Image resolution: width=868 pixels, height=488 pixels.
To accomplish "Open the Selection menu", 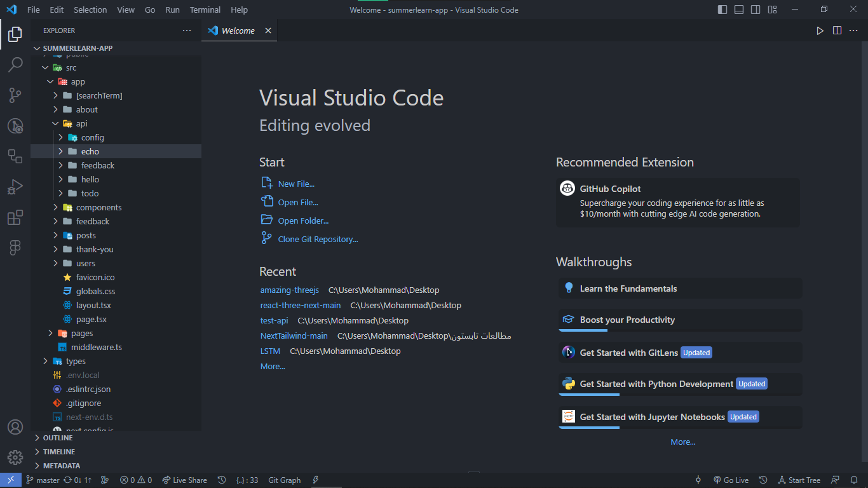I will pyautogui.click(x=90, y=10).
